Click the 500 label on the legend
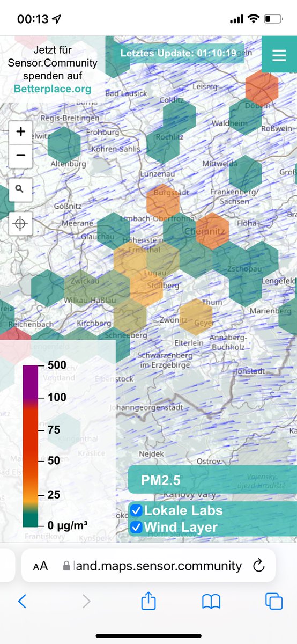The width and height of the screenshot is (297, 644). point(57,365)
